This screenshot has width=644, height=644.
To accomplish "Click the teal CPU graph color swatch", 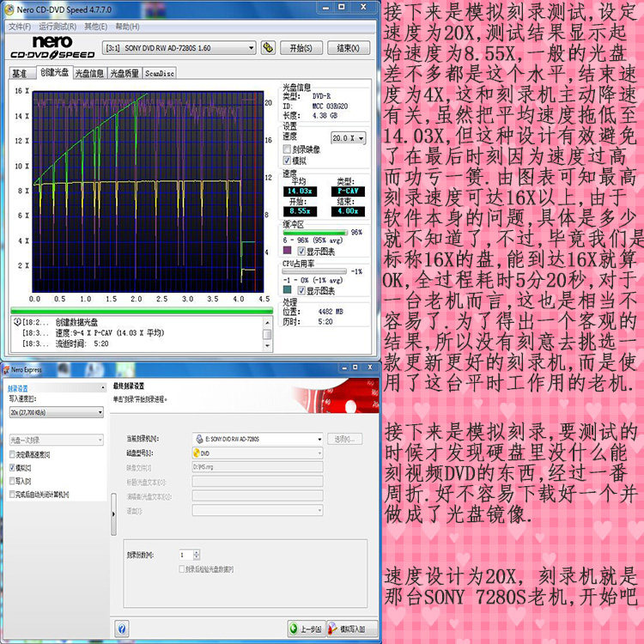I will 287,289.
